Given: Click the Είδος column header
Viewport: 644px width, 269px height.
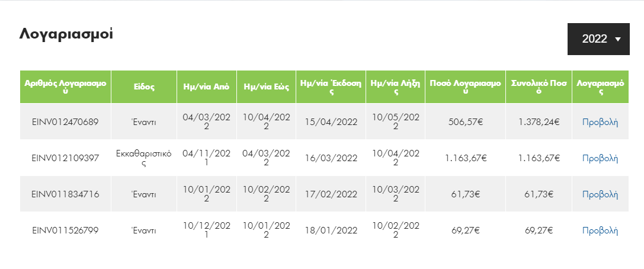Looking at the screenshot, I should click(144, 87).
